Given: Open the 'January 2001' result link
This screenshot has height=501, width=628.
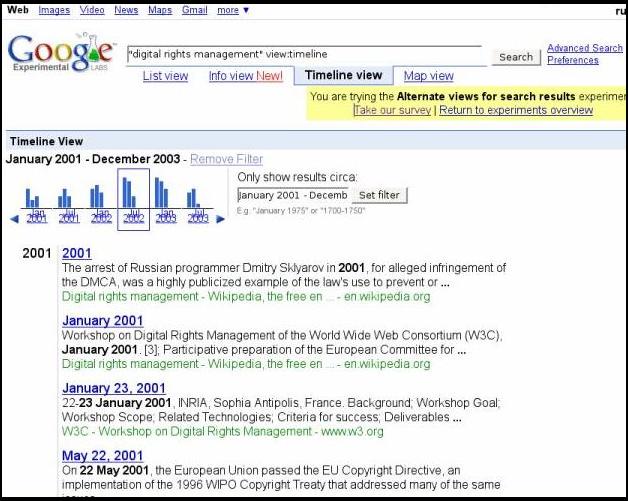Looking at the screenshot, I should click(x=103, y=321).
